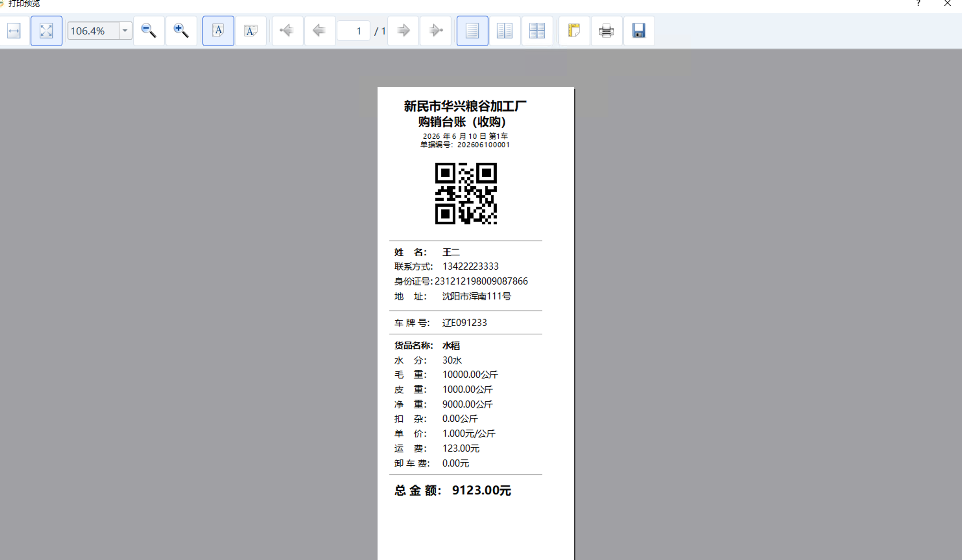Viewport: 962px width, 560px height.
Task: Click the unit price 1.000元/公斤
Action: (x=469, y=434)
